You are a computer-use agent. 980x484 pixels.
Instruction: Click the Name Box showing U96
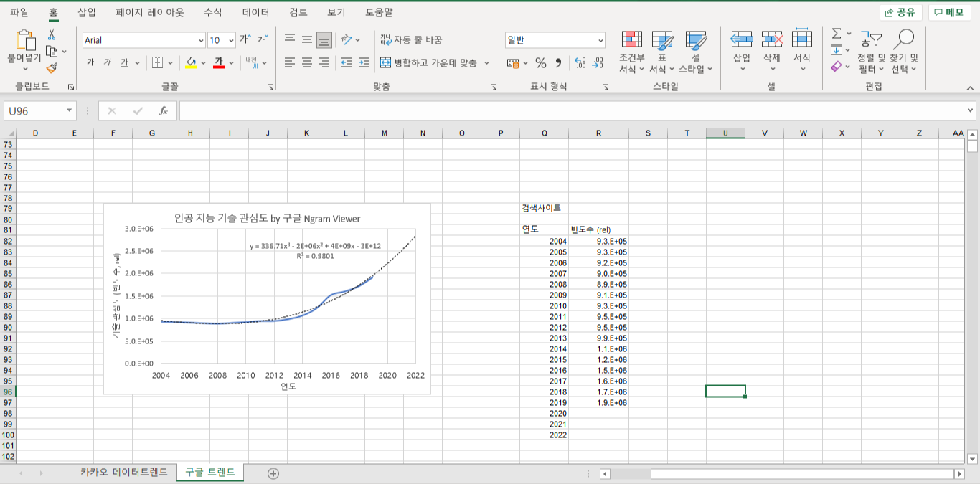click(x=34, y=111)
